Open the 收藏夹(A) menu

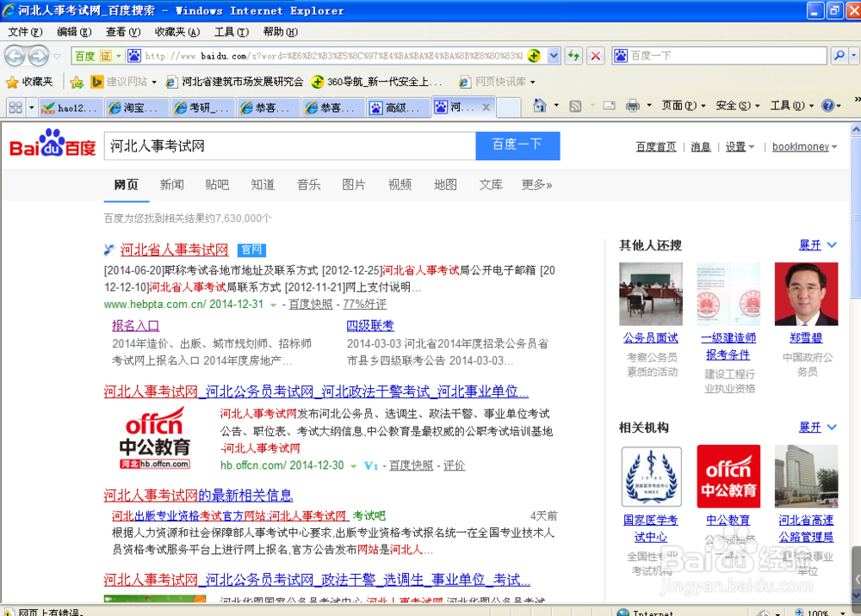point(177,32)
